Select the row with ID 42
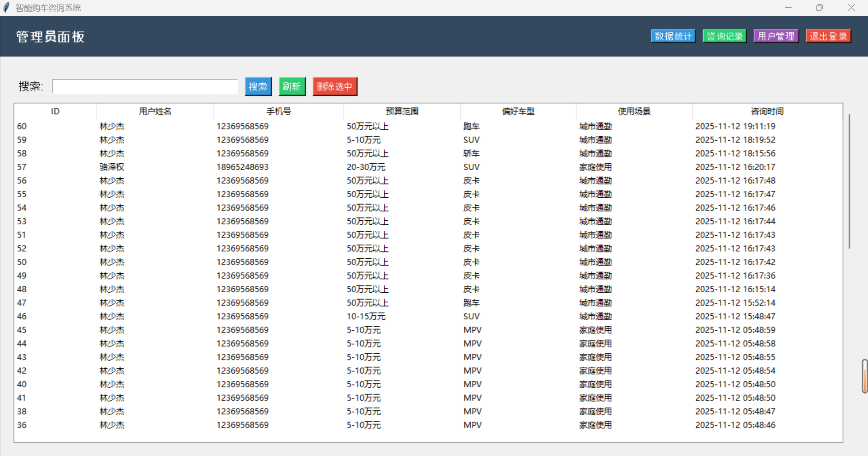This screenshot has width=868, height=456. point(428,370)
